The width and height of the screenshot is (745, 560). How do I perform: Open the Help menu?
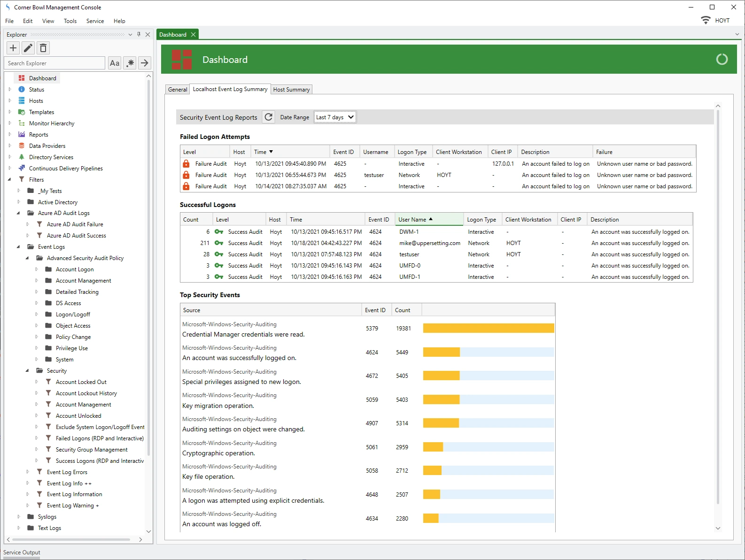119,21
